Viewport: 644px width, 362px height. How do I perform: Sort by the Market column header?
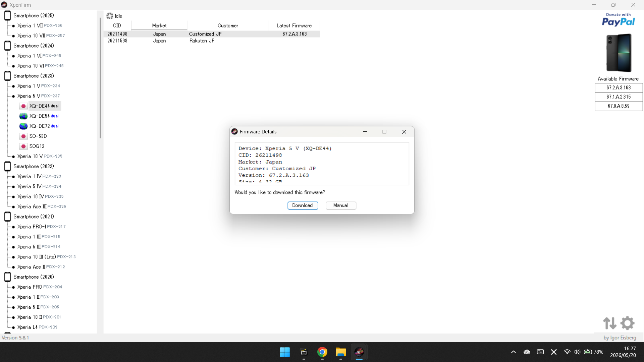(159, 25)
